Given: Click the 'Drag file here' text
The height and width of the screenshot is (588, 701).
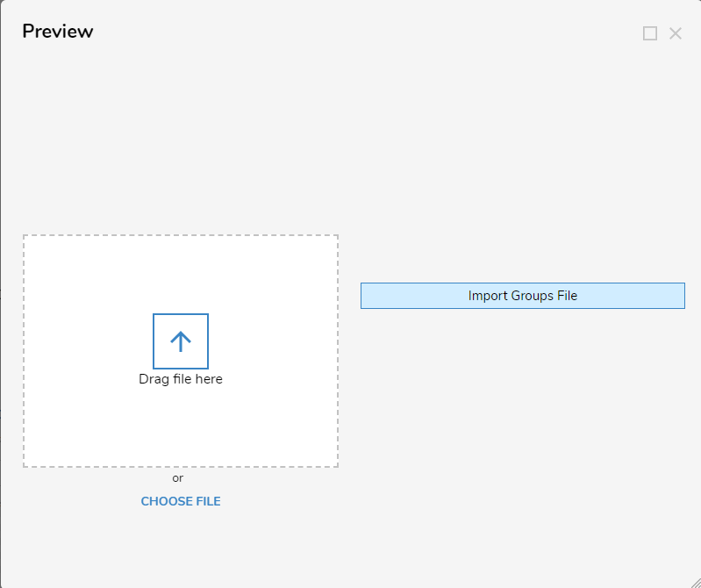Looking at the screenshot, I should 181,379.
